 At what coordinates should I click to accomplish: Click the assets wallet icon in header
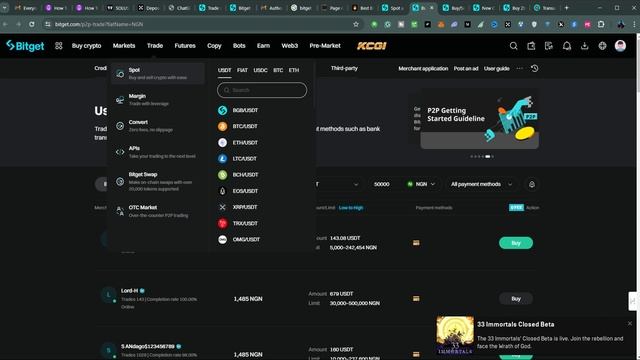(x=531, y=46)
